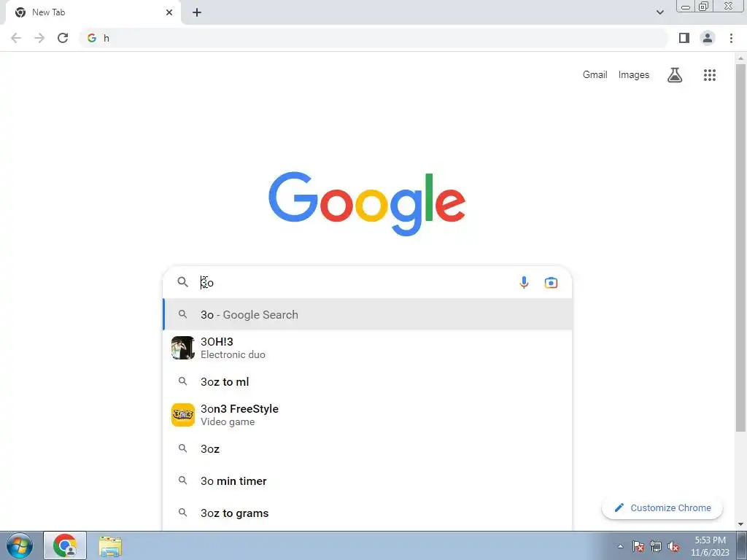
Task: Click the taskbar clock showing 5:53 PM
Action: click(710, 545)
